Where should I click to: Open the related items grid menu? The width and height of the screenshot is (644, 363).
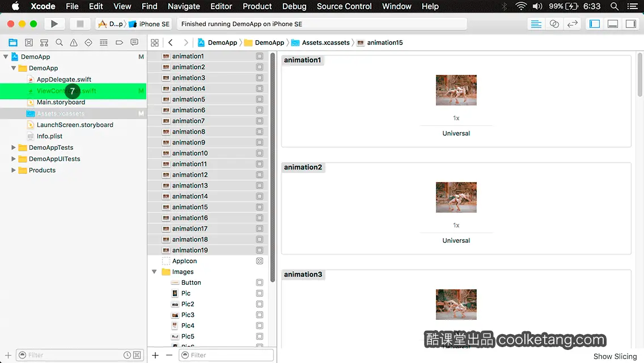[x=155, y=43]
